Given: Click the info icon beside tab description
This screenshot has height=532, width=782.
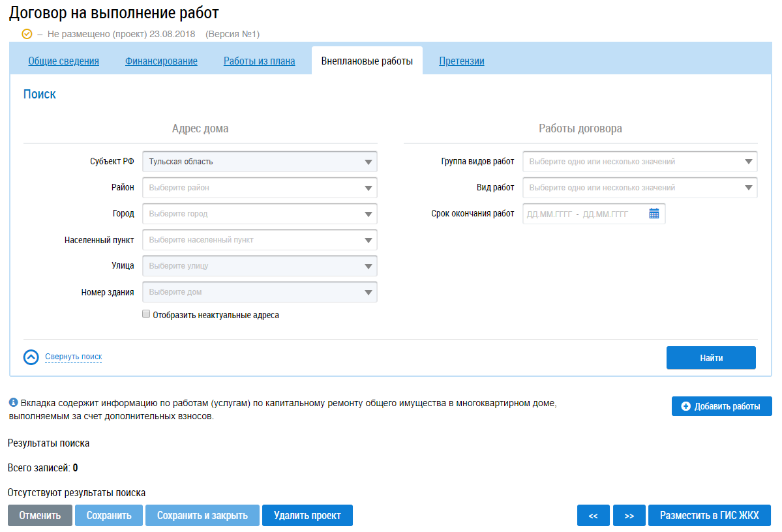Looking at the screenshot, I should [13, 404].
